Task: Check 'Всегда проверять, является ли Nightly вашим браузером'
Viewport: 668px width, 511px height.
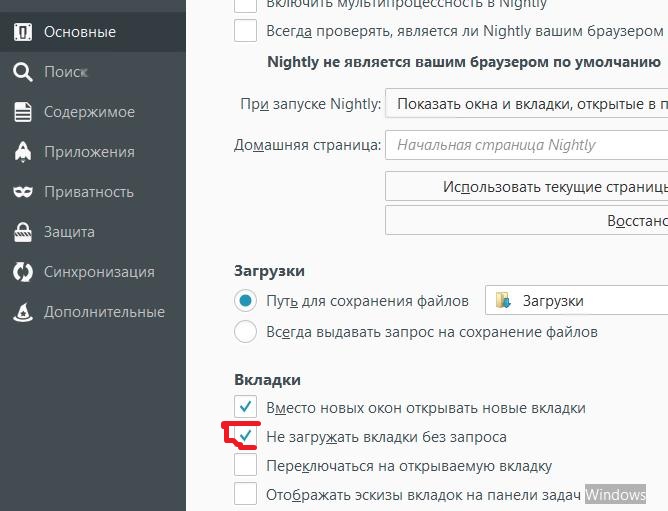Action: tap(245, 31)
